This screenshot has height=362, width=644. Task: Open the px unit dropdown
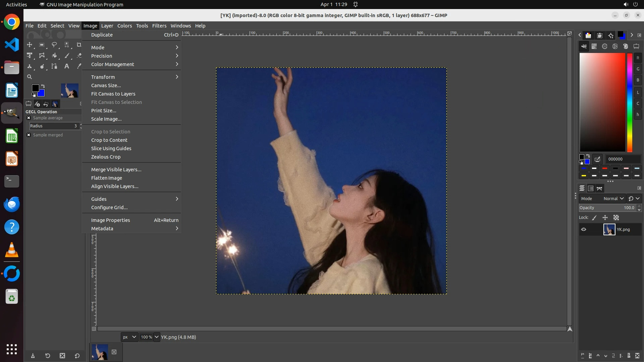tap(129, 337)
